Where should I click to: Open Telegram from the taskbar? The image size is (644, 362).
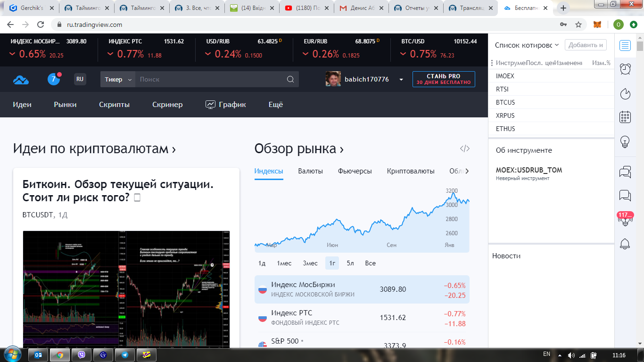(125, 355)
